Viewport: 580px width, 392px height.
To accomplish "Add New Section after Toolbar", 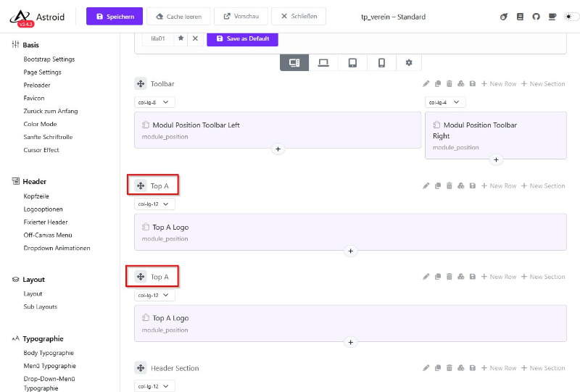I will 543,84.
